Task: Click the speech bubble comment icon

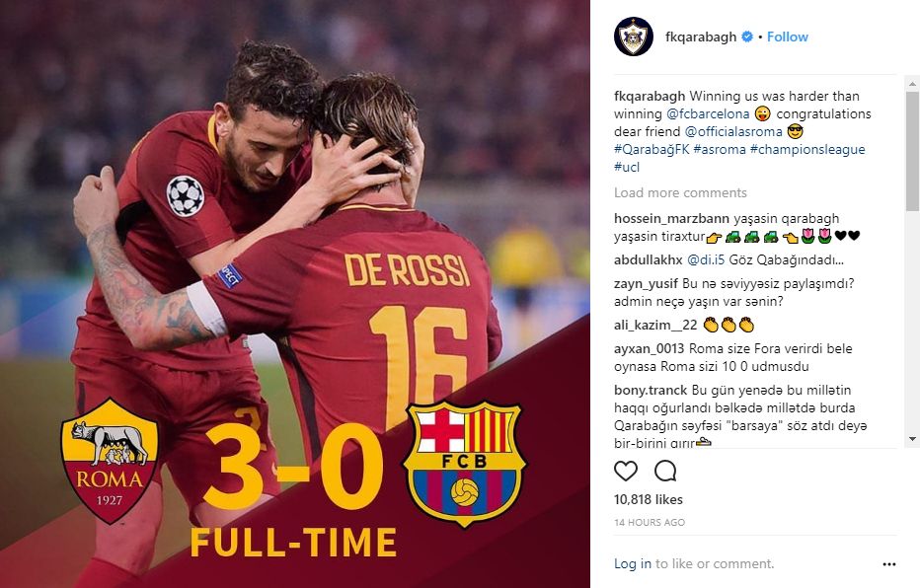Action: tap(665, 471)
